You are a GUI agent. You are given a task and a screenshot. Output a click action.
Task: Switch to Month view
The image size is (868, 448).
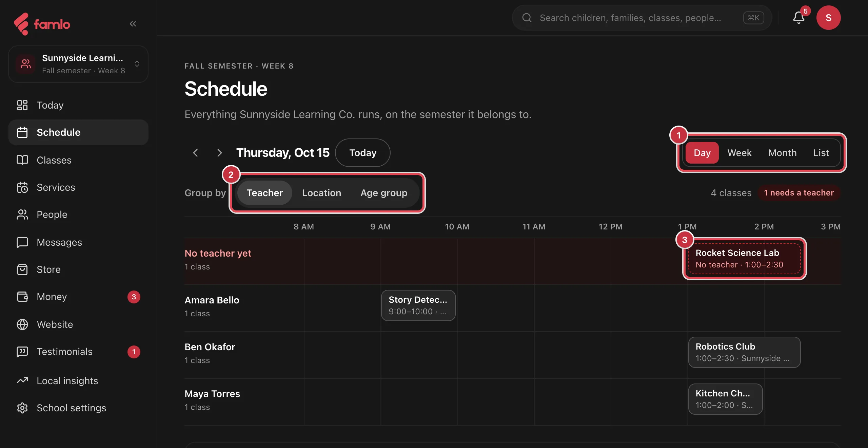782,153
